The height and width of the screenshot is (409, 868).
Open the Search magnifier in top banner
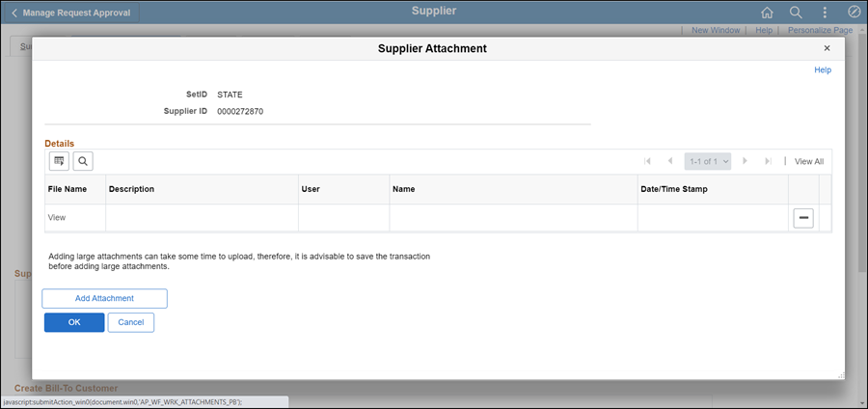click(796, 13)
